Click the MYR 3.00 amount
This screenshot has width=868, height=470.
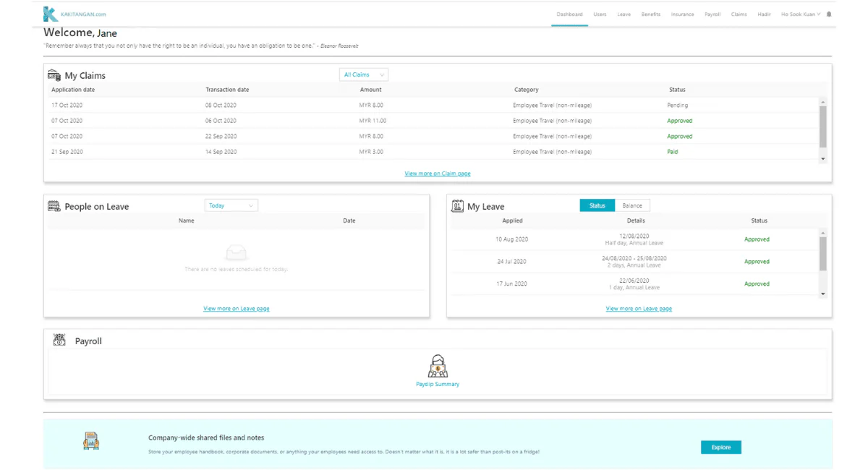click(372, 152)
